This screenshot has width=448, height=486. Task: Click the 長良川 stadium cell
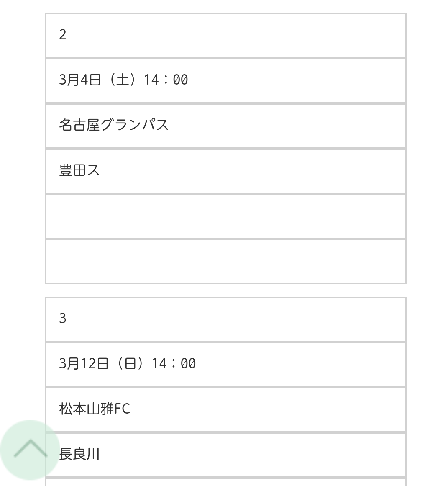tap(226, 455)
